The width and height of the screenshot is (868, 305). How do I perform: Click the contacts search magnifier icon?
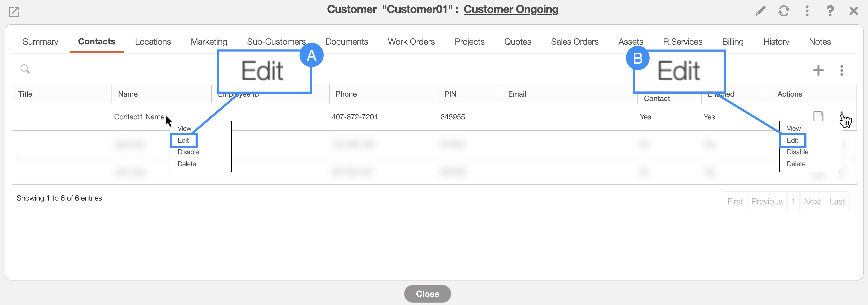(25, 69)
